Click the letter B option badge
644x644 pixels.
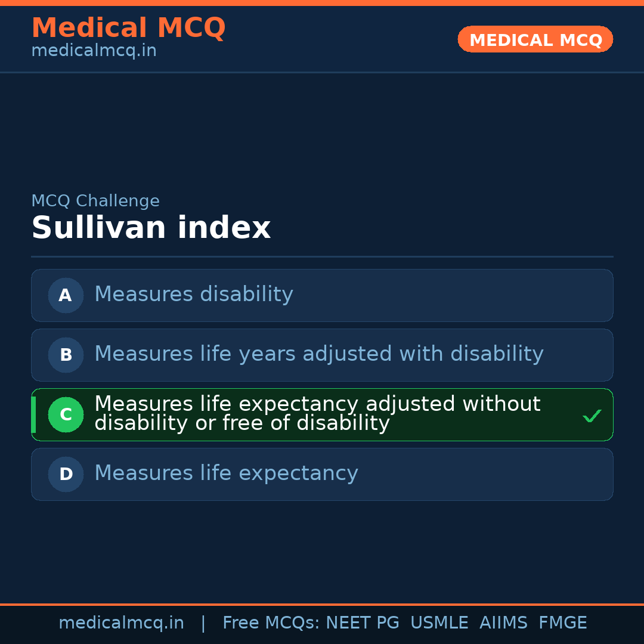point(66,355)
